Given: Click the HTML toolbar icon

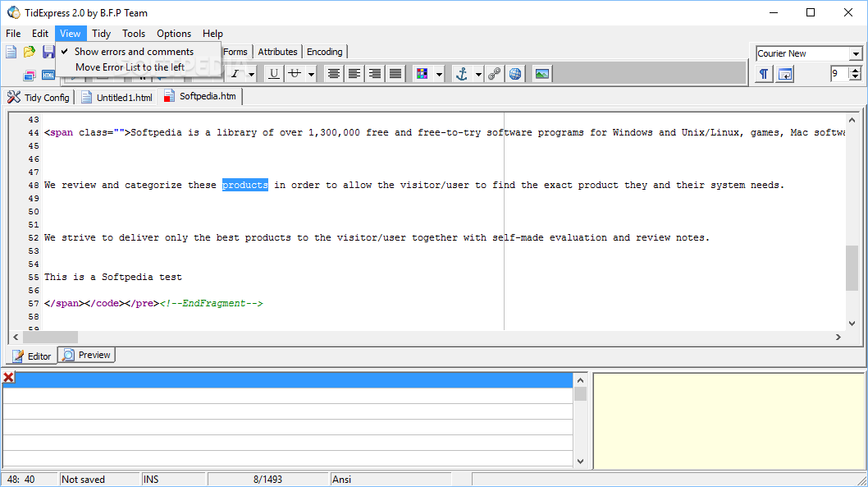Looking at the screenshot, I should pos(48,75).
